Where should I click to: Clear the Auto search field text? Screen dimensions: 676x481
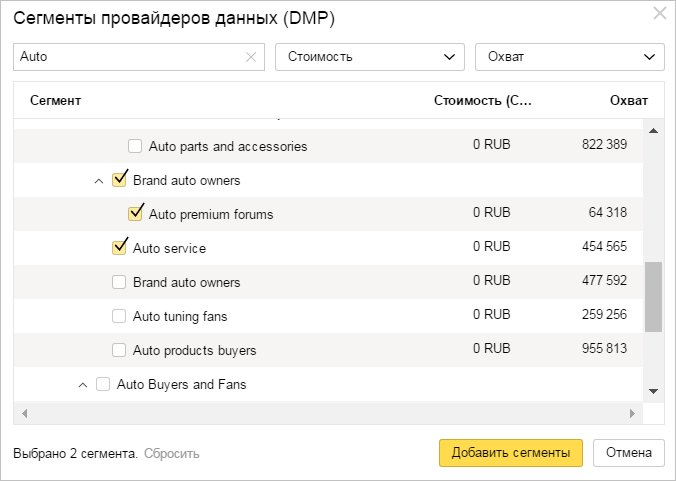click(251, 57)
